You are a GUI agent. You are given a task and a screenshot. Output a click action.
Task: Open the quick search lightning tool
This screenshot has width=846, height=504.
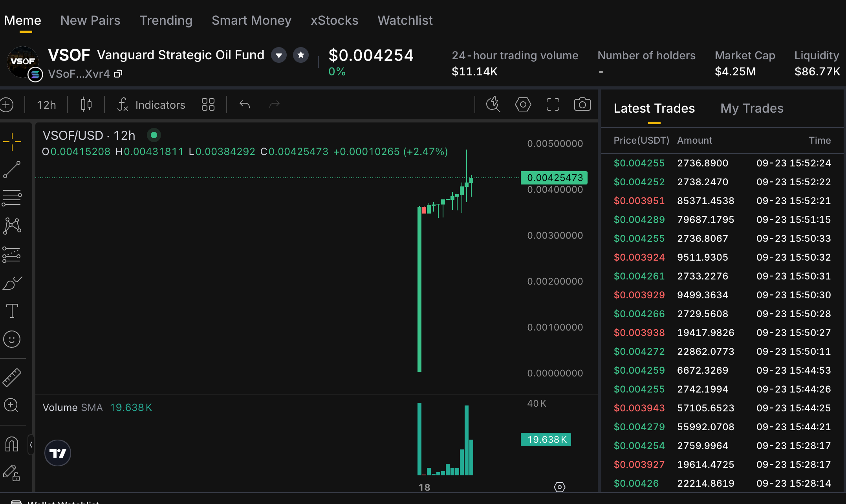493,105
